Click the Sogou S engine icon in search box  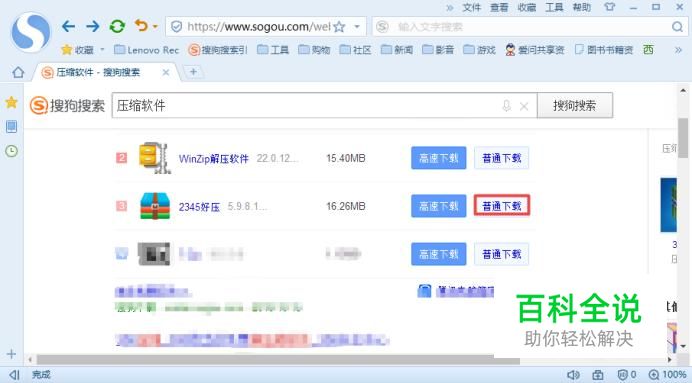[382, 27]
